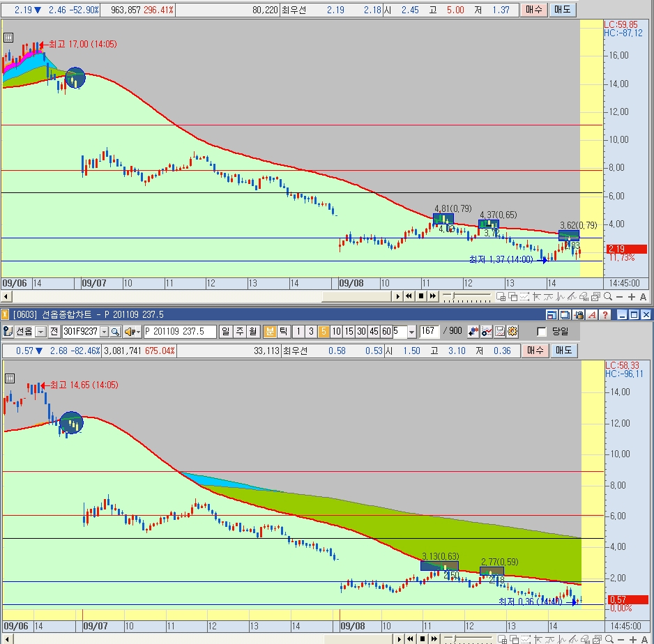Click the magnifier search icon beside code 301F9237
This screenshot has height=644, width=654.
click(x=115, y=332)
